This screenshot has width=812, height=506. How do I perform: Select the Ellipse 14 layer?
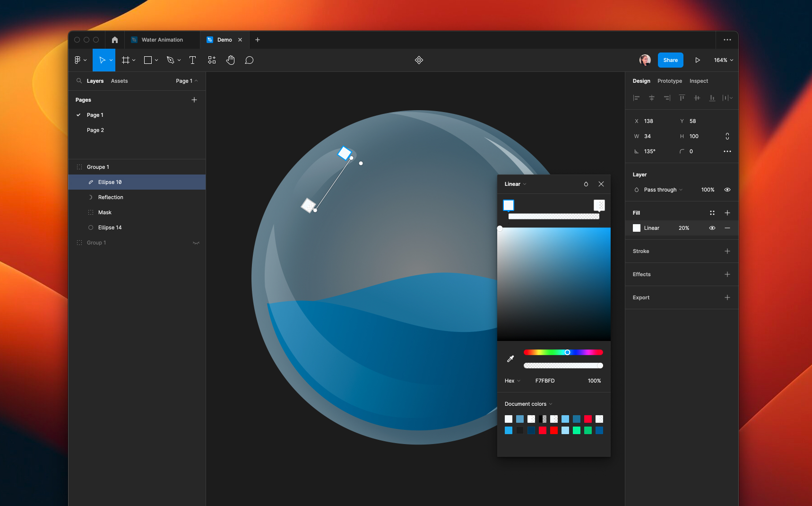click(137, 227)
